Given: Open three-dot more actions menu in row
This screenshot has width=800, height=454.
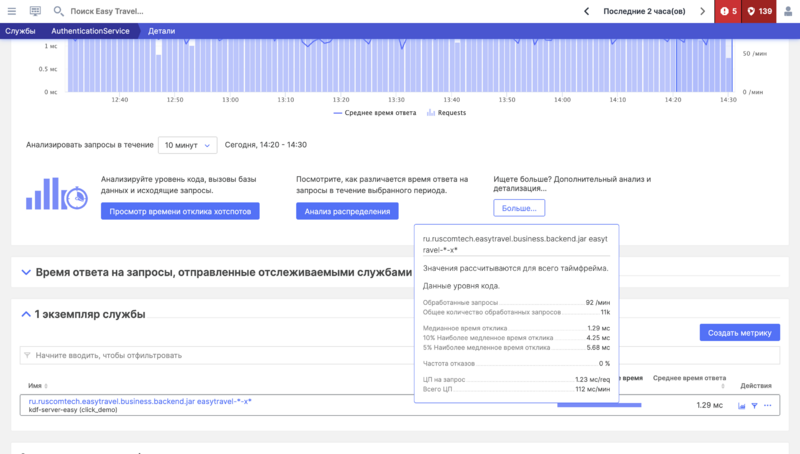Looking at the screenshot, I should (x=768, y=406).
